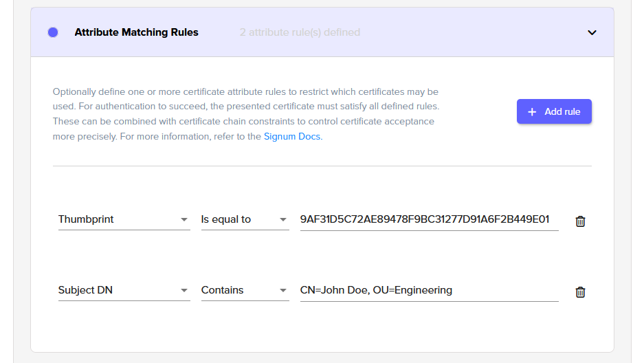Open the Thumbprint attribute dropdown
Image resolution: width=644 pixels, height=363 pixels.
click(x=117, y=220)
